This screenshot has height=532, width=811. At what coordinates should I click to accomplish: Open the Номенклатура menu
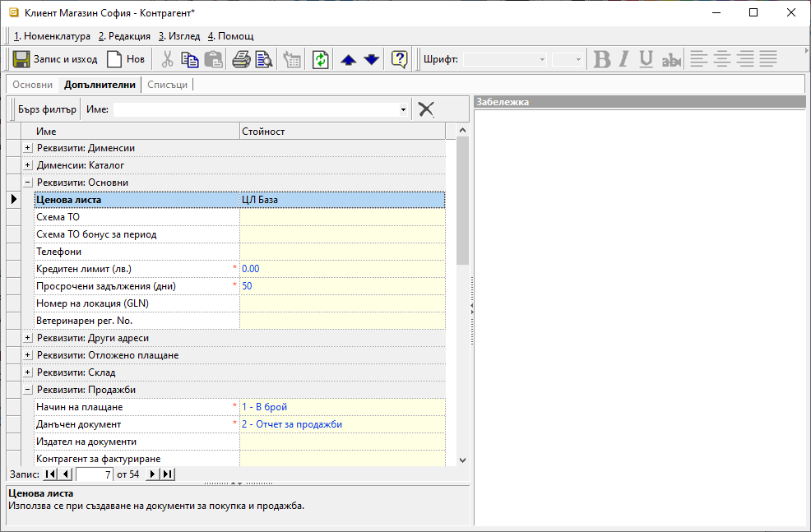52,36
